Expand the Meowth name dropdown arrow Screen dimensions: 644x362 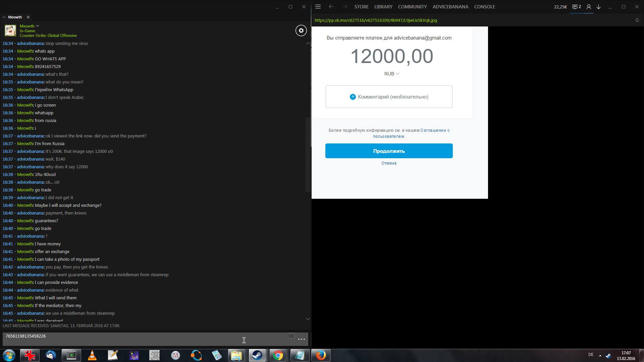[x=38, y=26]
